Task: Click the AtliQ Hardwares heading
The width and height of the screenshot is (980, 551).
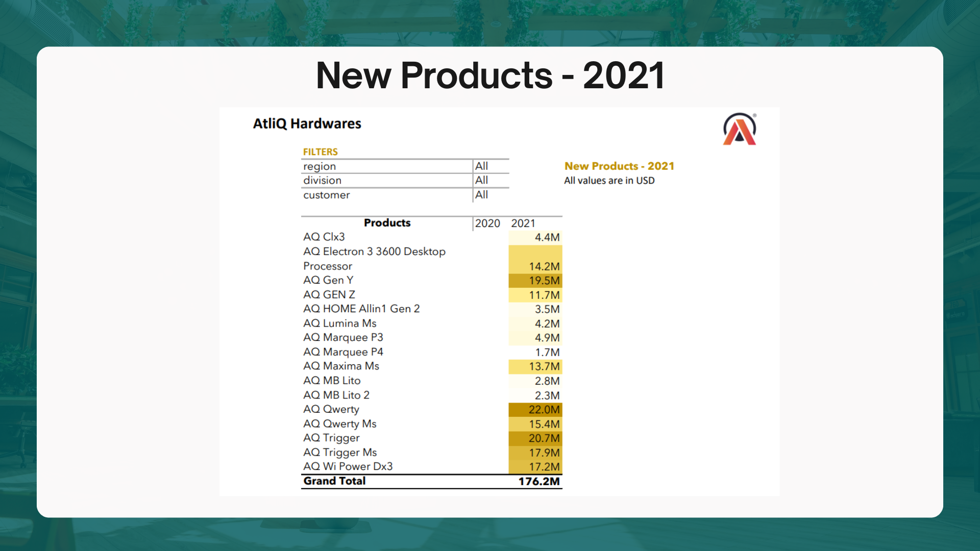Action: tap(307, 124)
